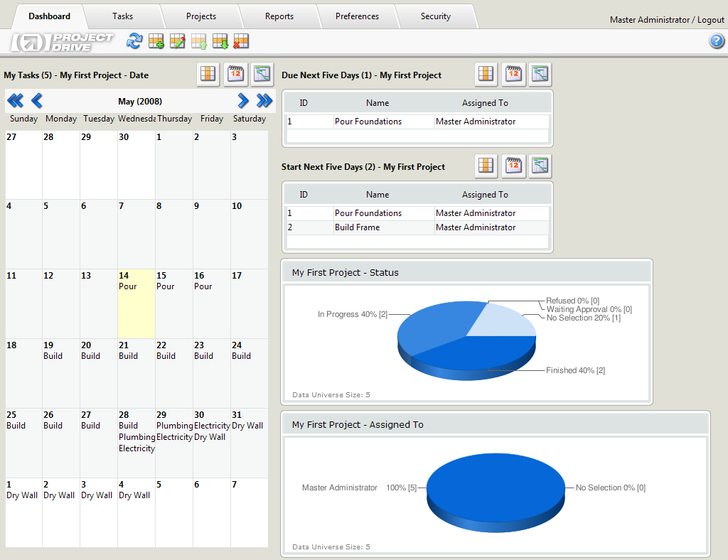Screen dimensions: 728x560
Task: Open the edit task toolbar icon
Action: (177, 41)
